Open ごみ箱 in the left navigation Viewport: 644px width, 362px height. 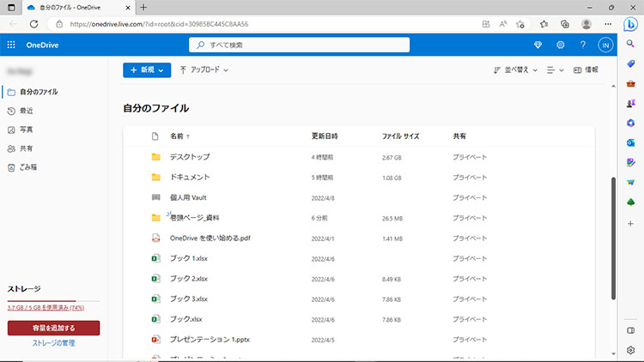point(28,167)
